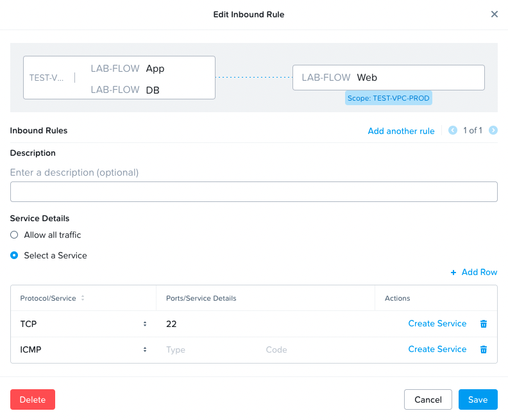Go to next rule using right arrow
This screenshot has width=508, height=420.
[493, 130]
